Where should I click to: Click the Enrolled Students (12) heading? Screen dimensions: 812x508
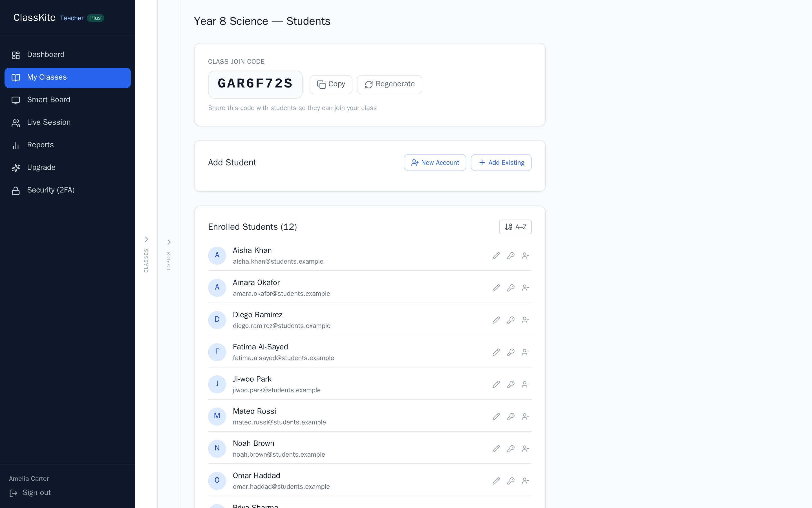tap(252, 227)
